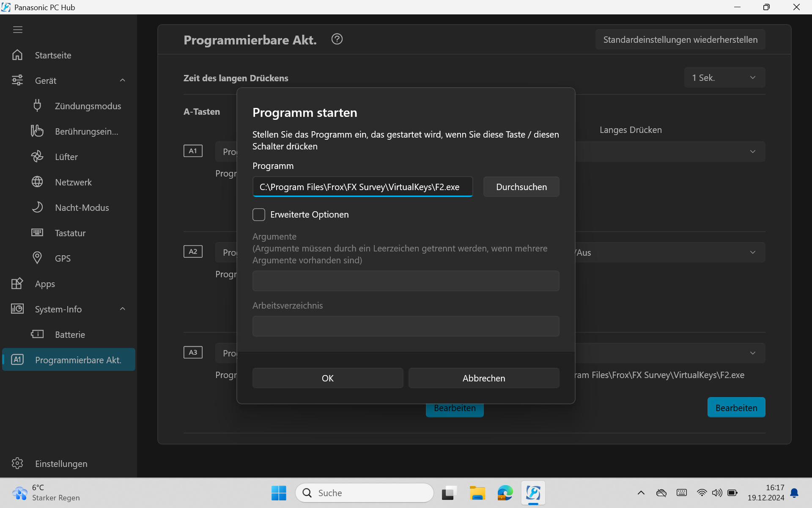812x508 pixels.
Task: Click the Programm path input field
Action: [362, 187]
